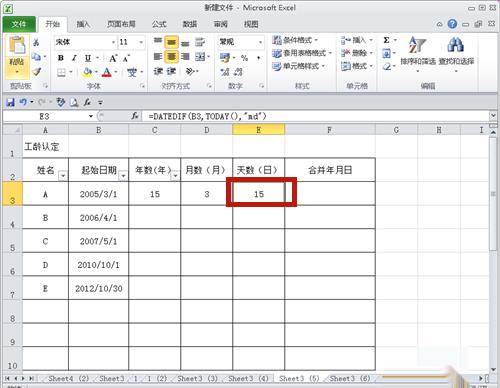The image size is (500, 388).
Task: Toggle center horizontal alignment
Action: point(171,57)
